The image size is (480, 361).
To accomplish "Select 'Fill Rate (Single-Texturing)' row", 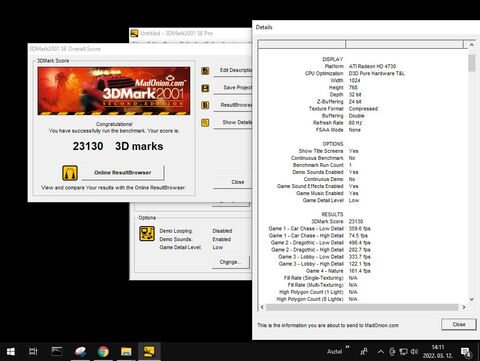I will 320,278.
